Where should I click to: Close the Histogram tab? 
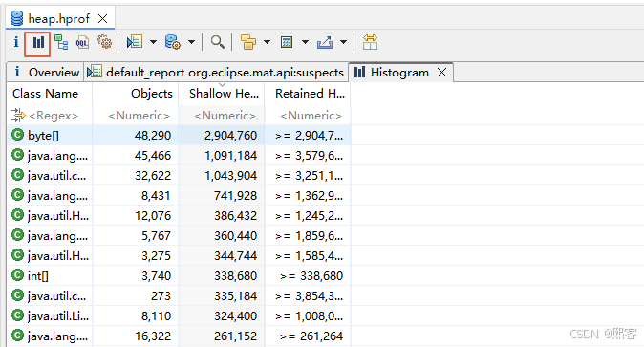tap(442, 73)
